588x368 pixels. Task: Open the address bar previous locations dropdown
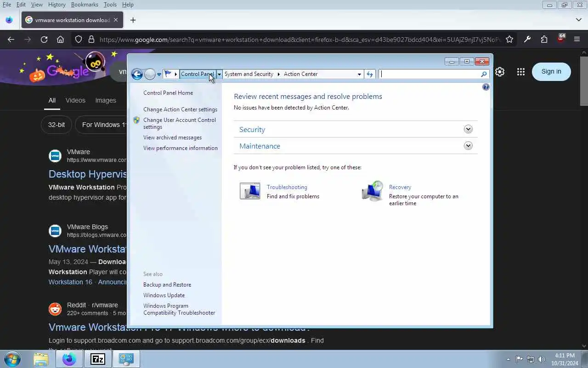coord(359,74)
